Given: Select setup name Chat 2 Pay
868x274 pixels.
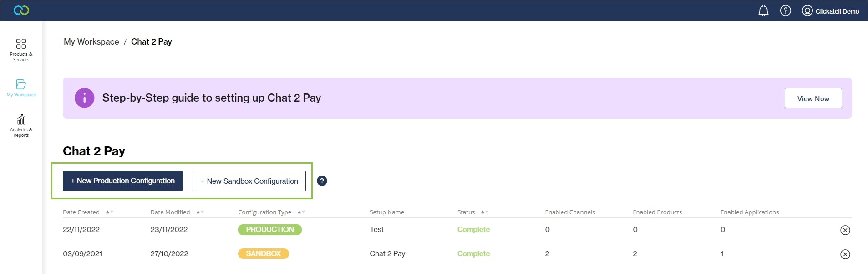Looking at the screenshot, I should [387, 254].
